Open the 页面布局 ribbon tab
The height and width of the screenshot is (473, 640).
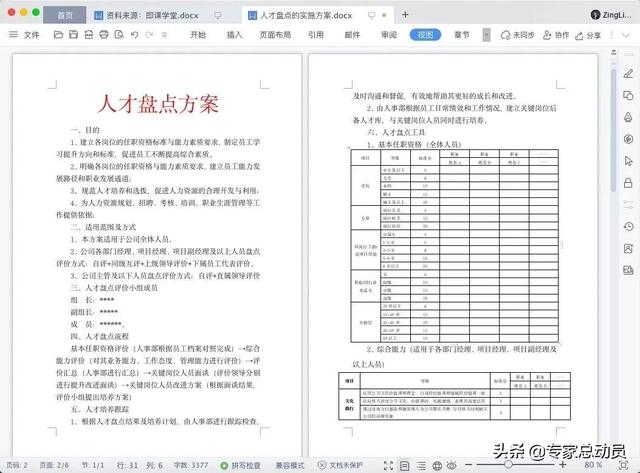tap(275, 35)
